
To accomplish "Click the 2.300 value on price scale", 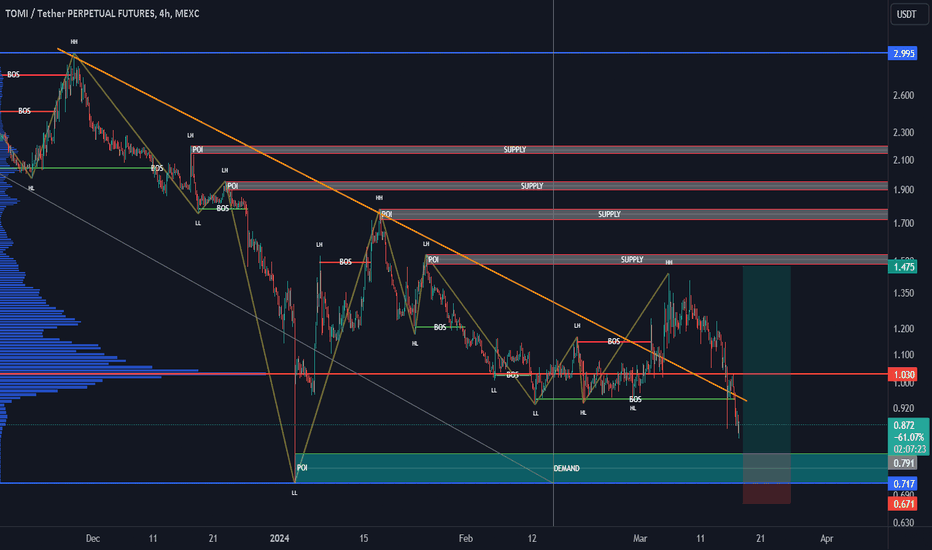I will pos(903,133).
